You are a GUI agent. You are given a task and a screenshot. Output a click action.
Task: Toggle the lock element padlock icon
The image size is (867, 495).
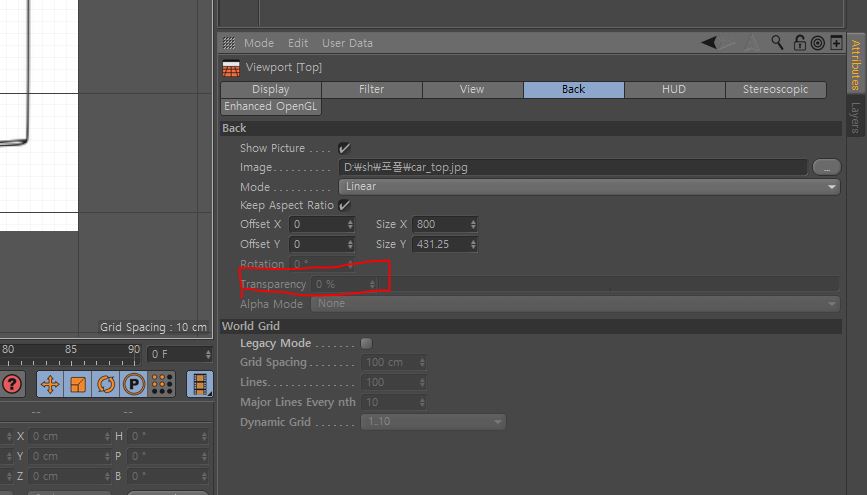click(x=799, y=43)
